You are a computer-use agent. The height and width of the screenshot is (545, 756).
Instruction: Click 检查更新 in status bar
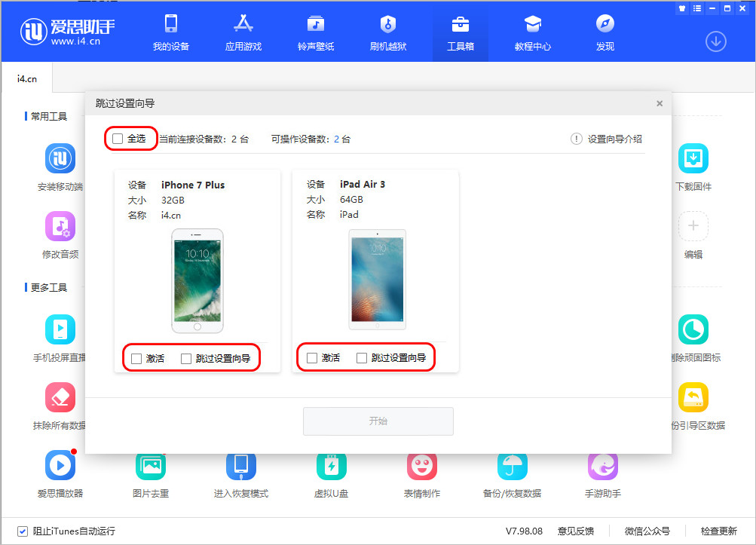tap(718, 531)
